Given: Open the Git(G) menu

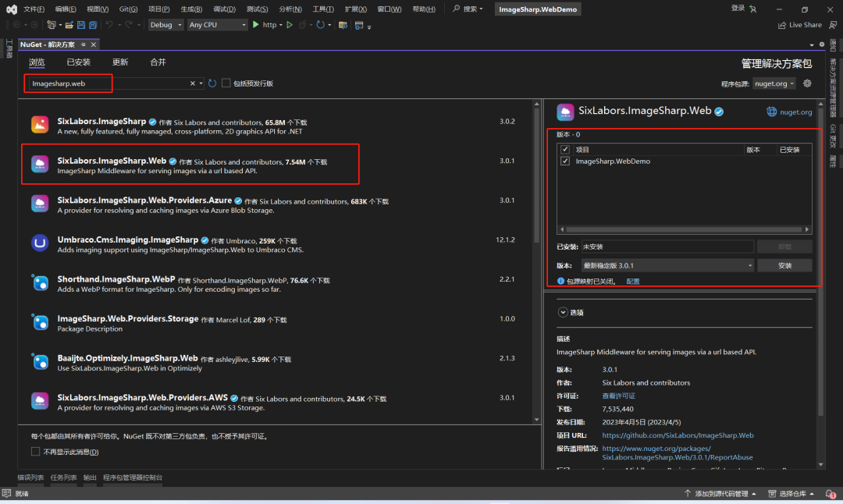Looking at the screenshot, I should [128, 9].
